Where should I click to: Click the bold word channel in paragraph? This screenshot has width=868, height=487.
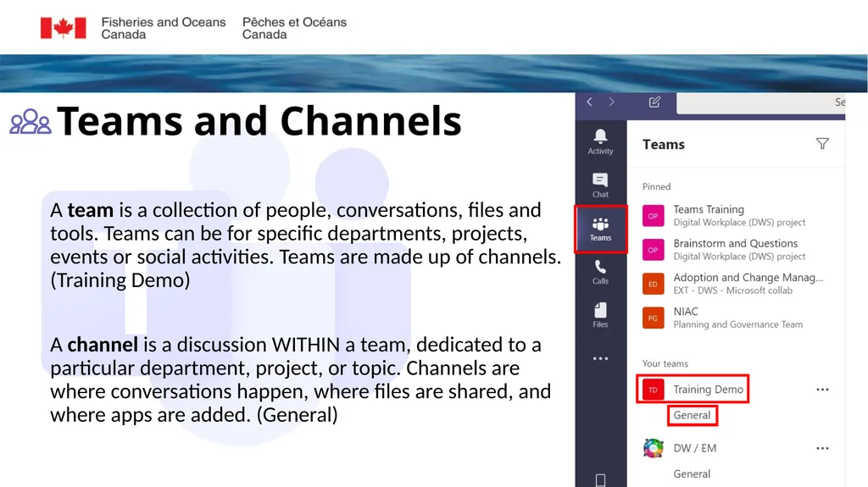pyautogui.click(x=103, y=345)
